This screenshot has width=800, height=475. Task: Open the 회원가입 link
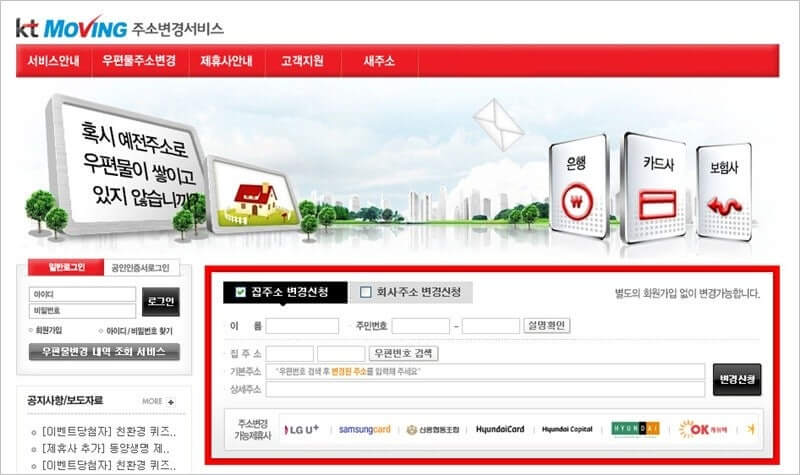[48, 331]
